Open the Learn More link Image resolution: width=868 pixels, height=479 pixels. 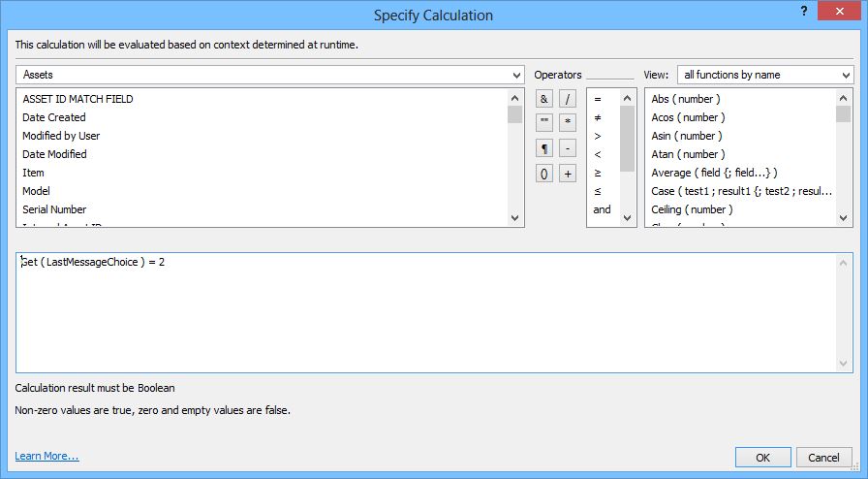pos(46,456)
